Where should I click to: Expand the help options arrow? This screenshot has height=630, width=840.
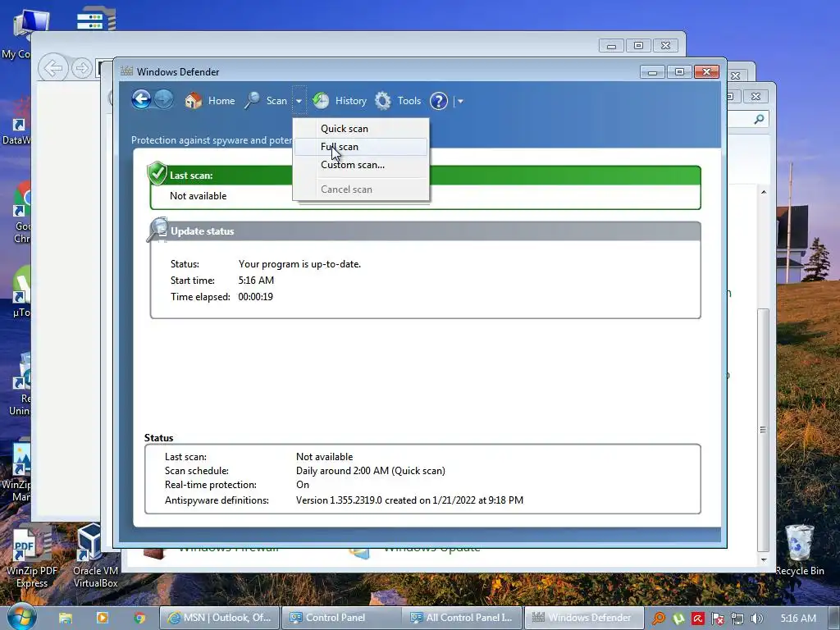[x=460, y=101]
